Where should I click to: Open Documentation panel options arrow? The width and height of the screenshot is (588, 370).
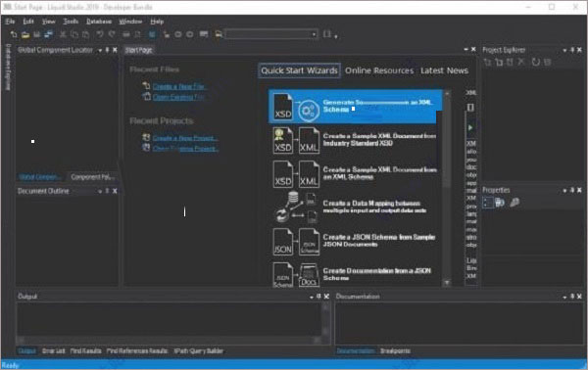564,297
